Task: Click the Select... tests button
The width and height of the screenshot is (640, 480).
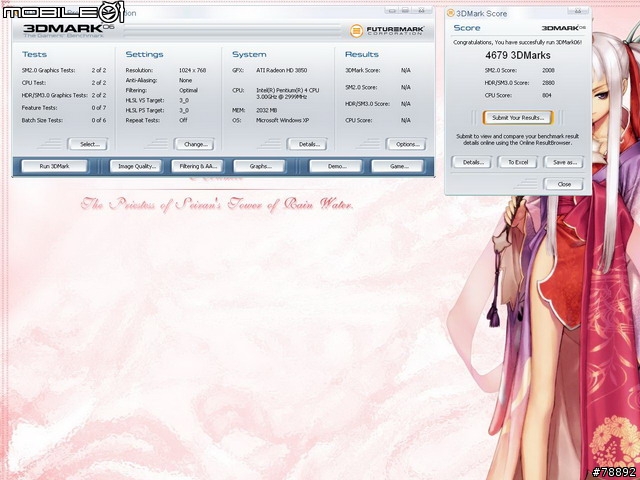Action: coord(88,144)
